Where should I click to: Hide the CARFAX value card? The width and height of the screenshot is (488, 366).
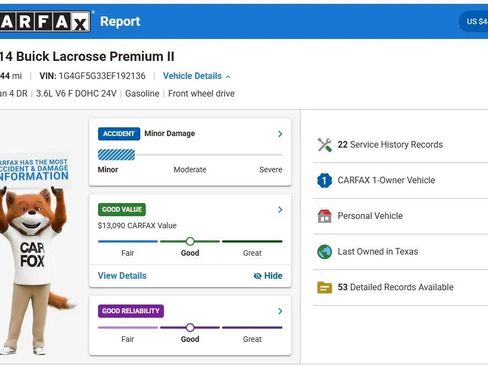(268, 276)
